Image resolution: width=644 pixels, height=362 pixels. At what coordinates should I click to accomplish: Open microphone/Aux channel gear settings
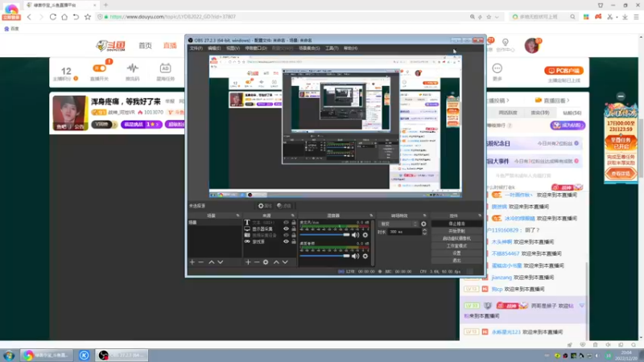click(x=365, y=235)
